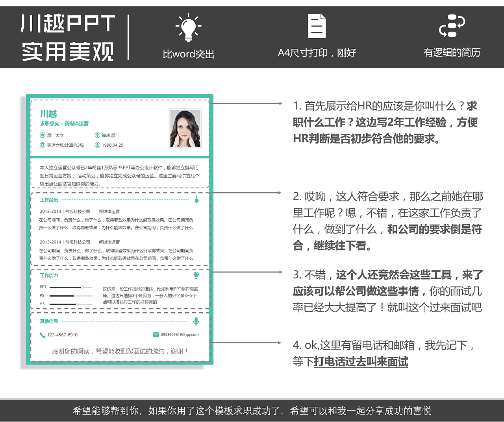Click the phone number 123-4567-8910

coord(62,335)
